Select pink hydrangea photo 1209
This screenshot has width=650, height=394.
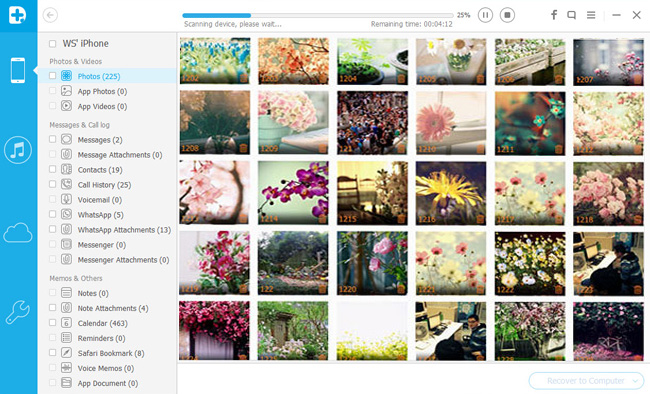tap(293, 122)
